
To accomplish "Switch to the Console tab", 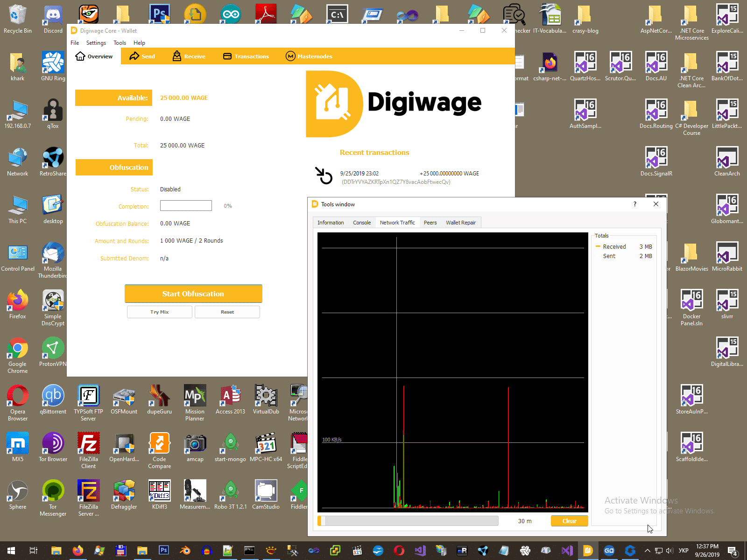I will [362, 223].
